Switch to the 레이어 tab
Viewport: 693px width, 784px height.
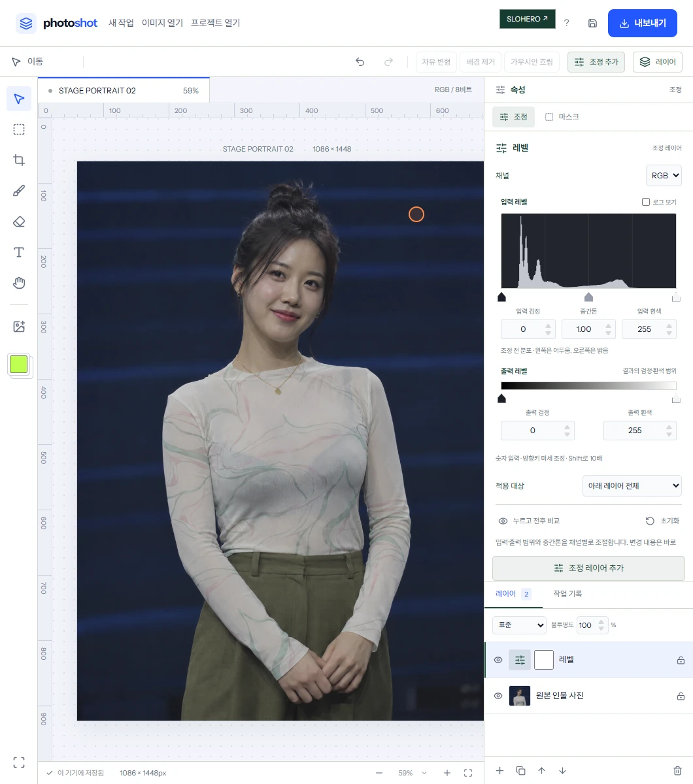tap(514, 594)
